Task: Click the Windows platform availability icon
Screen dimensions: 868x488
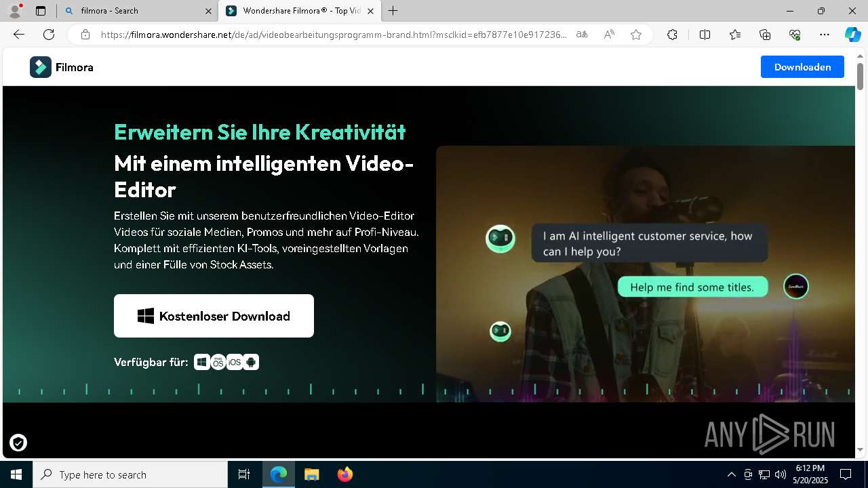Action: 201,362
